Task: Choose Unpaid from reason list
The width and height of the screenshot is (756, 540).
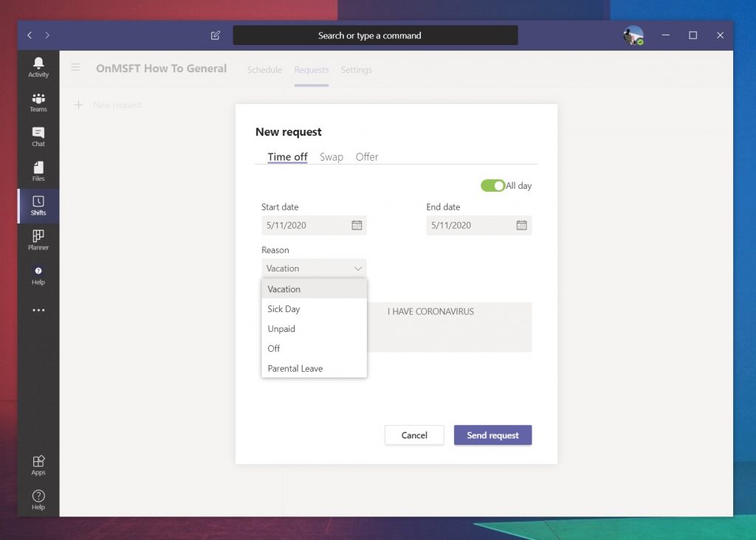Action: point(314,328)
